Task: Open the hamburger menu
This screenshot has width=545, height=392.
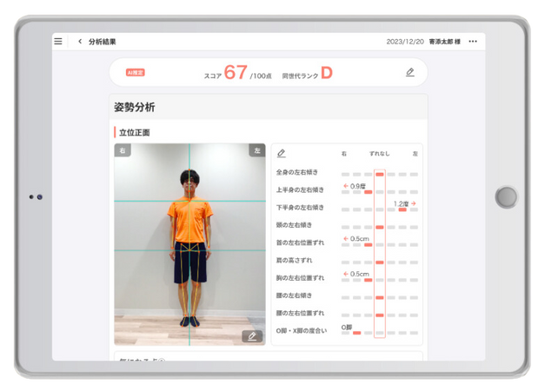Action: (x=58, y=41)
